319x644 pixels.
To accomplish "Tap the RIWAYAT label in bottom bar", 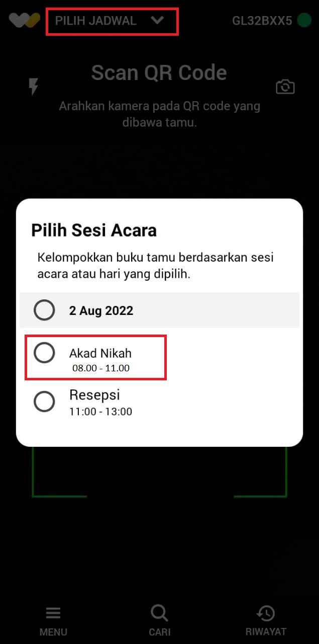I will point(266,632).
